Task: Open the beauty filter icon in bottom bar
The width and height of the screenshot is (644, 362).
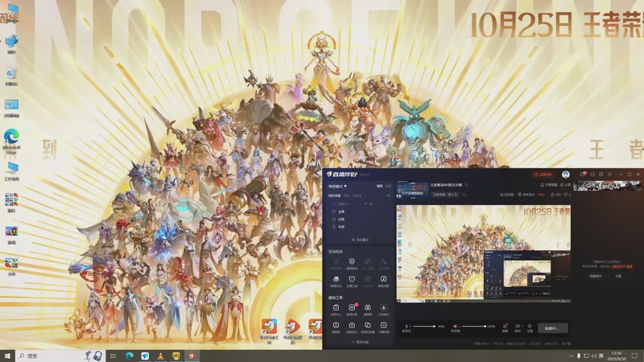Action: click(x=506, y=327)
